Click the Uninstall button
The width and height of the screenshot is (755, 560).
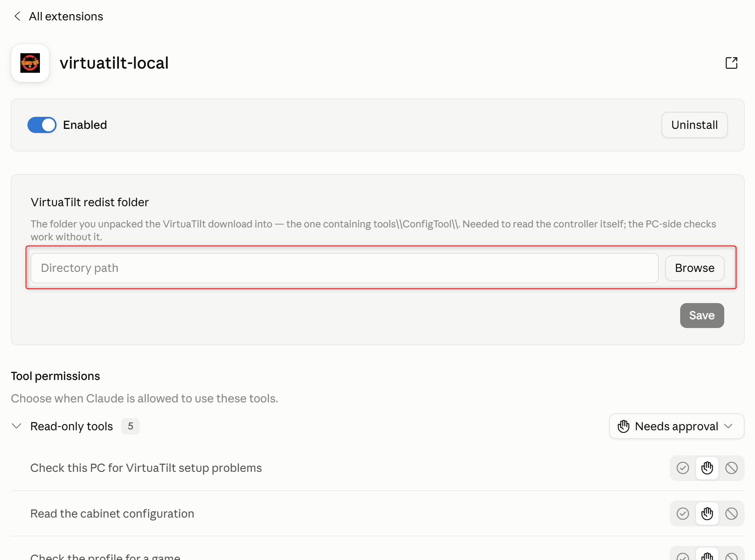pyautogui.click(x=694, y=125)
